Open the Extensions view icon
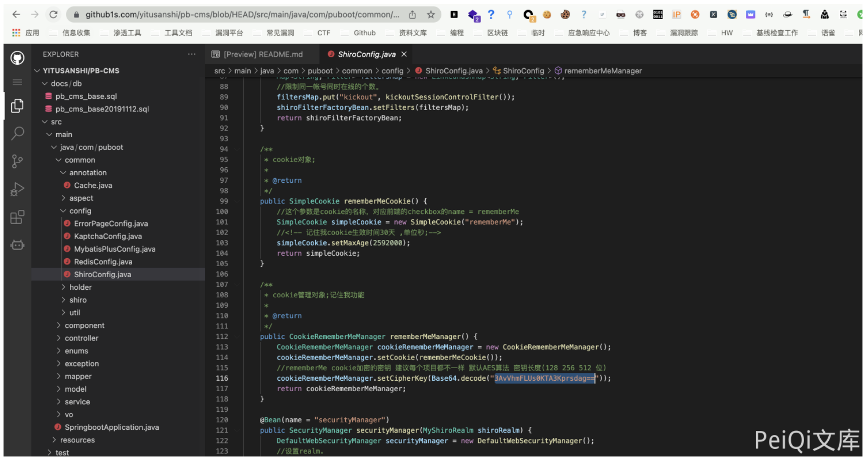 [x=17, y=217]
